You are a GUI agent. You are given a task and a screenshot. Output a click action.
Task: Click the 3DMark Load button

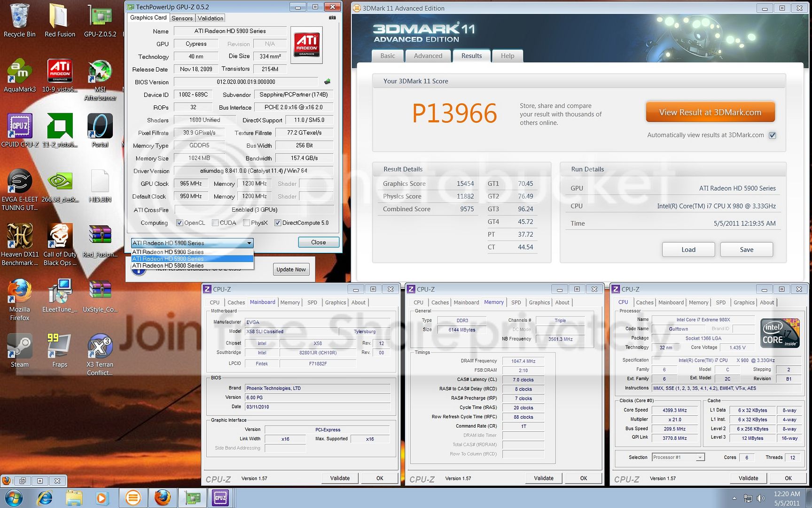(x=688, y=250)
